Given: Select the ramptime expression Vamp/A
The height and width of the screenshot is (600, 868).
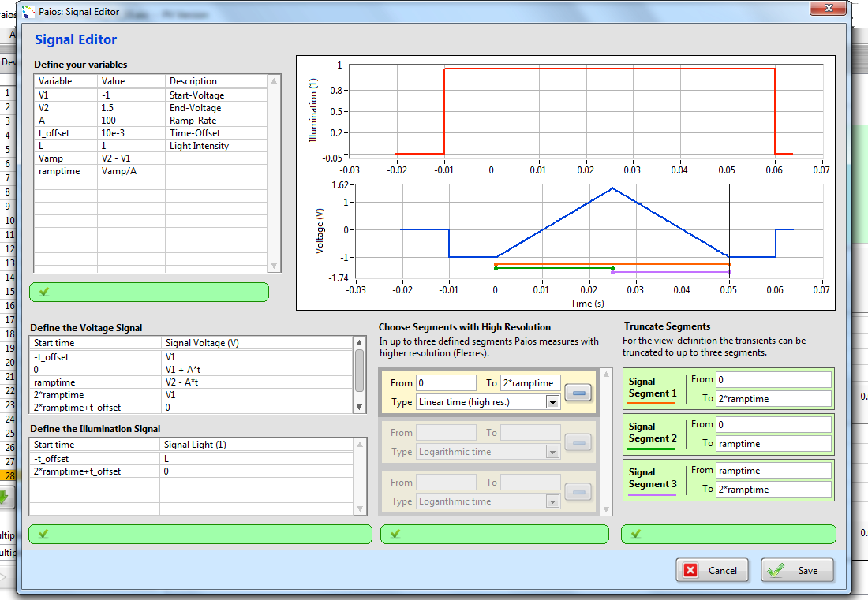Looking at the screenshot, I should pyautogui.click(x=131, y=171).
